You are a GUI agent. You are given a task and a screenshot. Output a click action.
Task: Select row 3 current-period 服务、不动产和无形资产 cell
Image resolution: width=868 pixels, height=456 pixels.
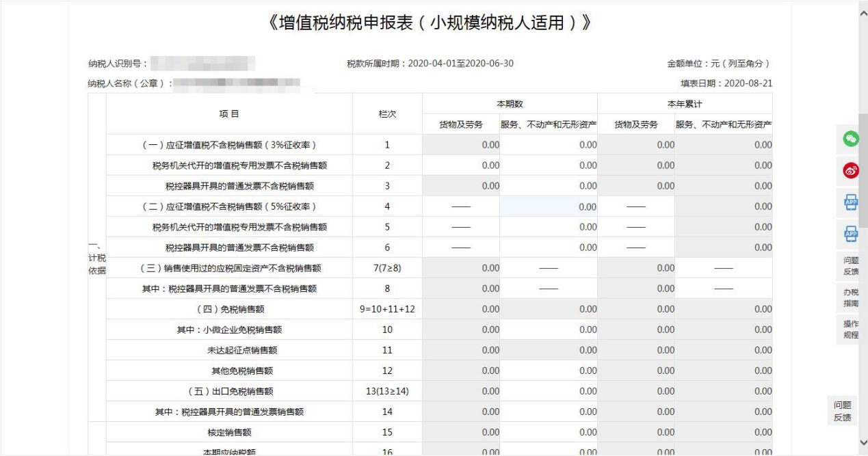[549, 186]
